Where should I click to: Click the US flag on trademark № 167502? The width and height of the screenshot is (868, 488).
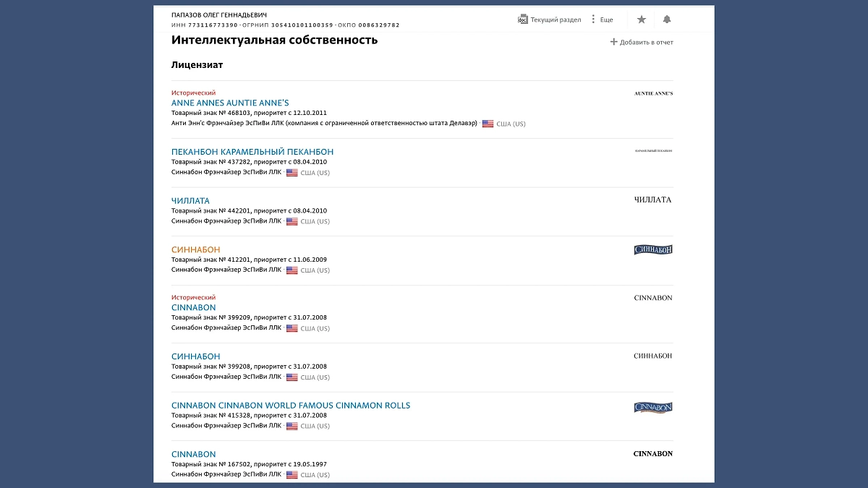click(x=293, y=474)
